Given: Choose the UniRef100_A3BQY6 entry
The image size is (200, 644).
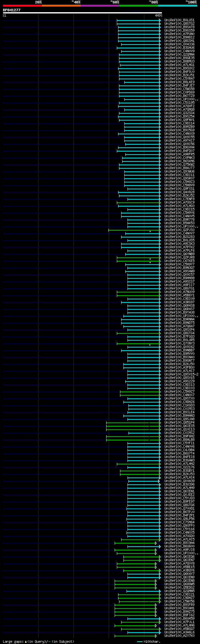Looking at the screenshot, I should tap(179, 570).
